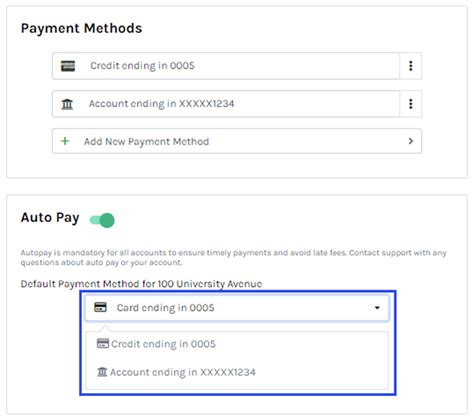Click the card icon in the default payment dropdown field
Image resolution: width=474 pixels, height=418 pixels.
tap(101, 308)
